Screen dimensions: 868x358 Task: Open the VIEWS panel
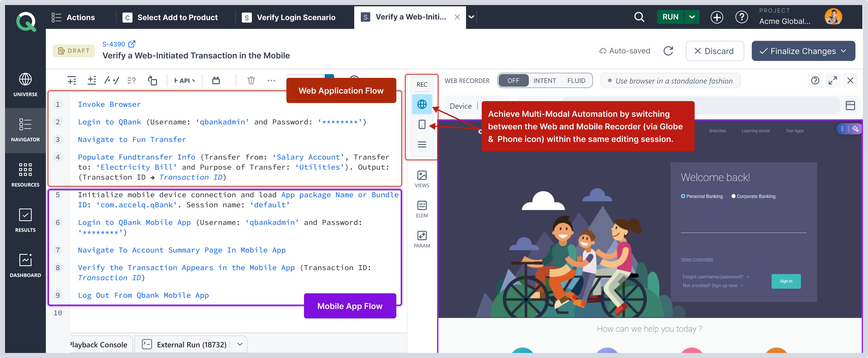click(422, 179)
